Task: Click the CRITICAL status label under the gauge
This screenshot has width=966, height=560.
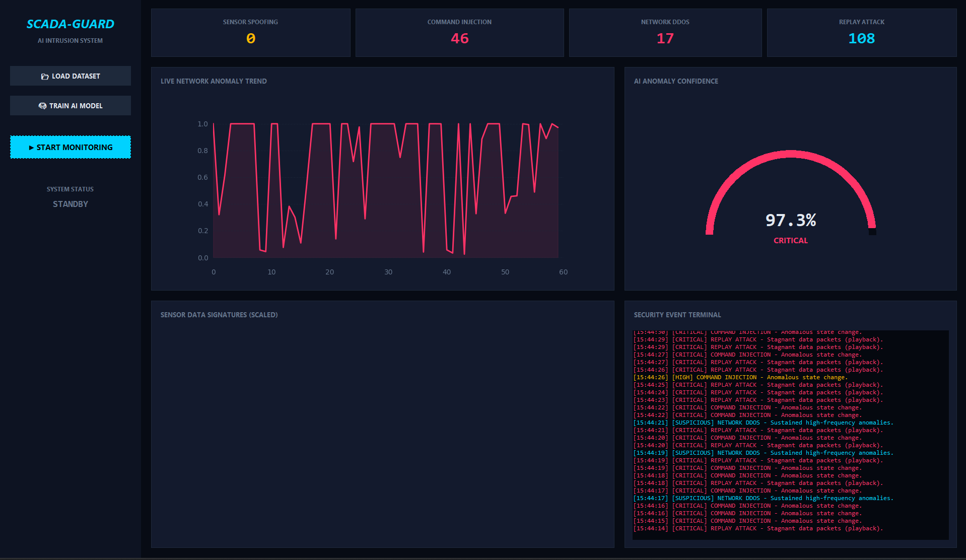Action: tap(790, 240)
